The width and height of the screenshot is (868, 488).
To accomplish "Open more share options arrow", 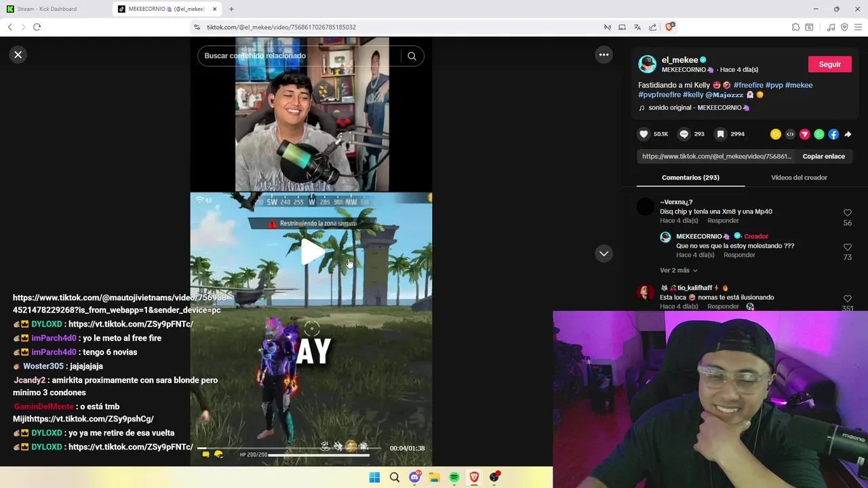I will [x=848, y=134].
